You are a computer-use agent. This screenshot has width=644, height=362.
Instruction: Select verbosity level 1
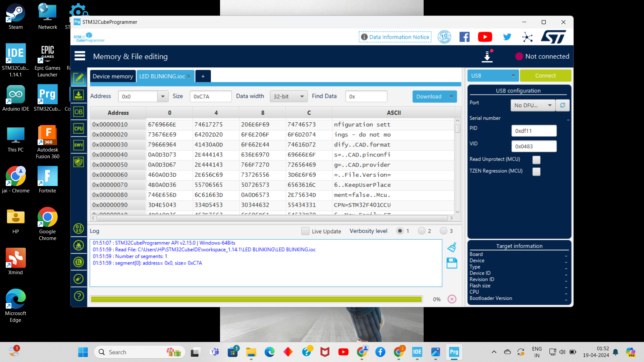[x=400, y=231]
